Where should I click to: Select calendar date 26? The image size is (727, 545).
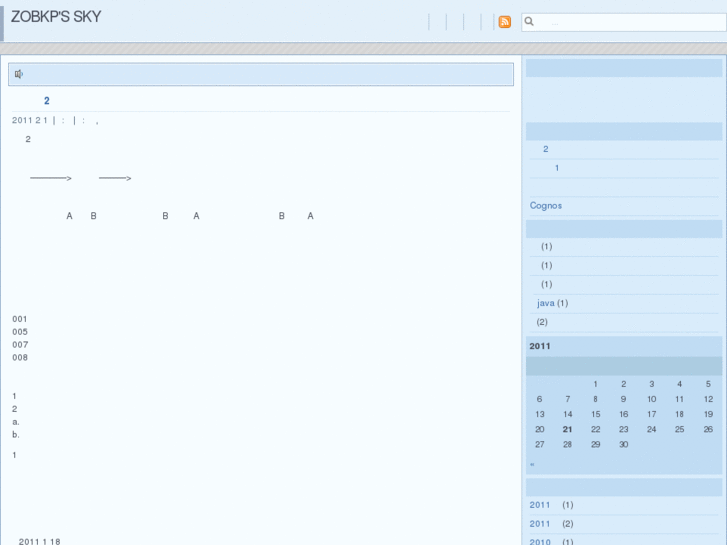[x=708, y=429]
